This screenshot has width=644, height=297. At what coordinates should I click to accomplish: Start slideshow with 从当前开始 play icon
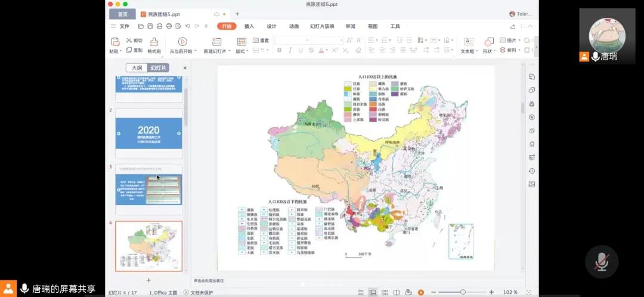tap(182, 42)
